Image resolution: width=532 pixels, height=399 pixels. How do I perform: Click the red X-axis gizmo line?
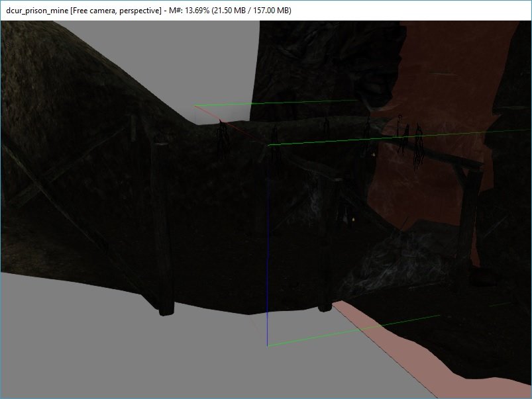tap(231, 126)
